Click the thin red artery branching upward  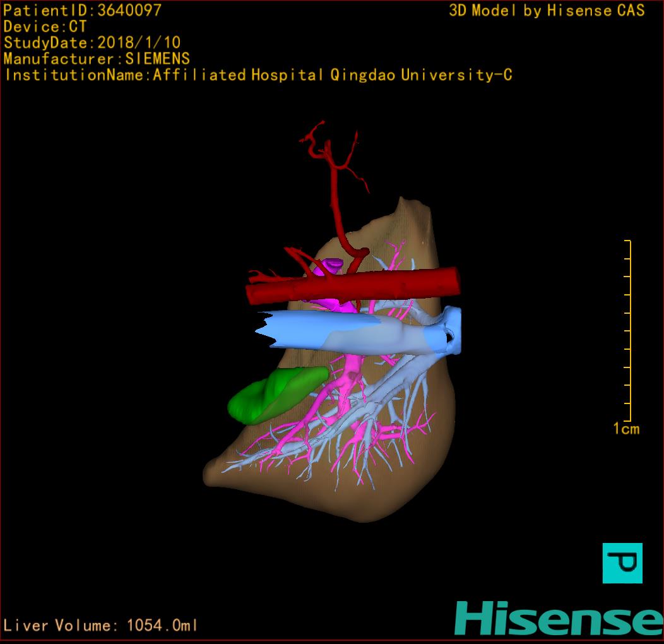pyautogui.click(x=335, y=199)
